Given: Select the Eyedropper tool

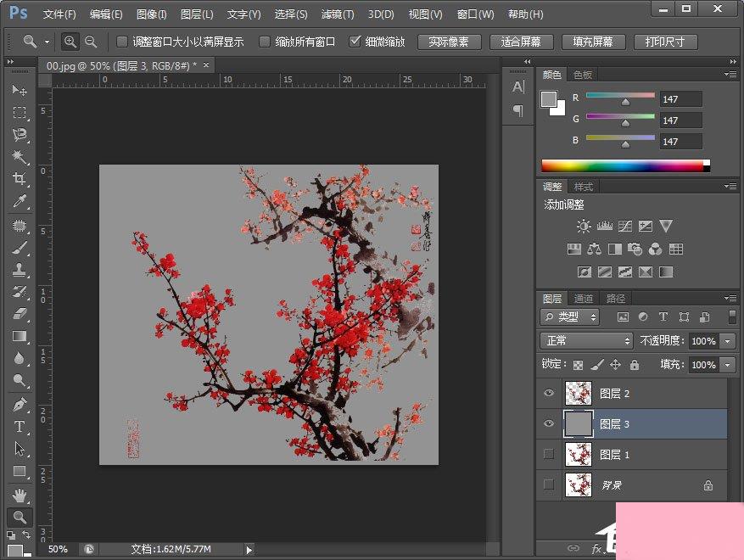Looking at the screenshot, I should coord(20,201).
